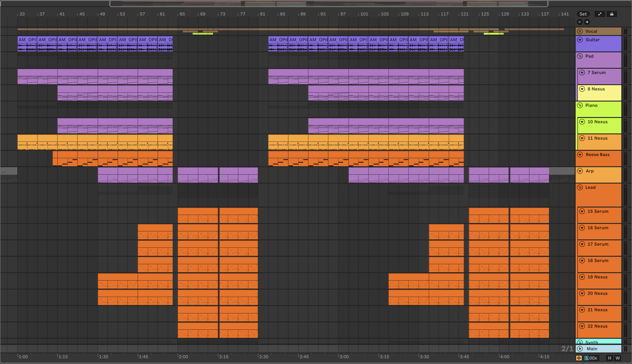
Task: Jump to next locator arrow
Action: 587,22
